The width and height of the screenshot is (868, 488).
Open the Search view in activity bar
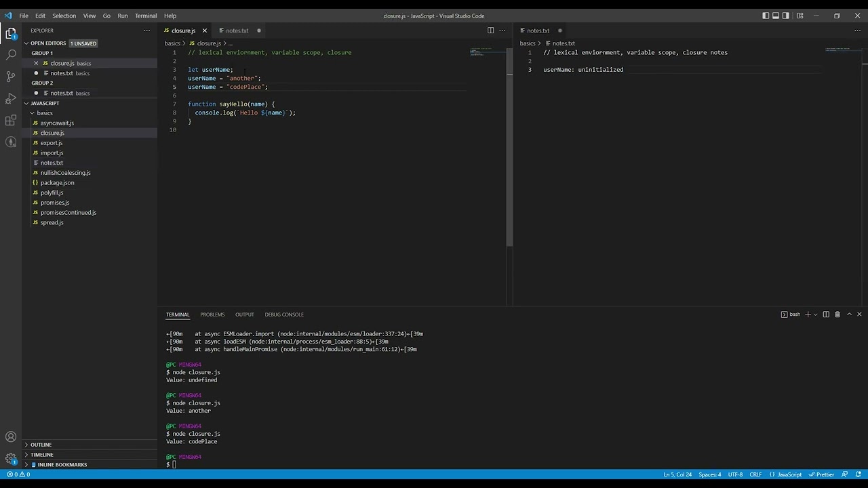pos(11,54)
